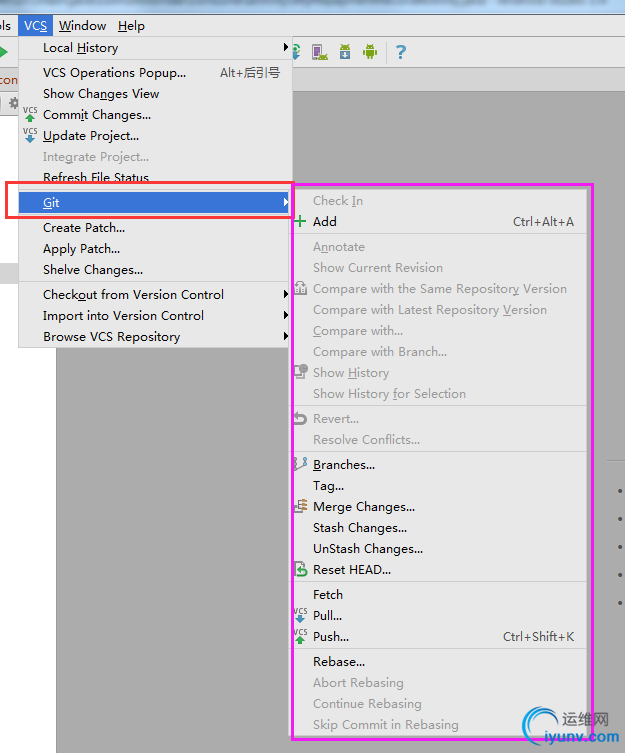Select Checkout from Version Control
This screenshot has height=753, width=625.
[x=155, y=294]
